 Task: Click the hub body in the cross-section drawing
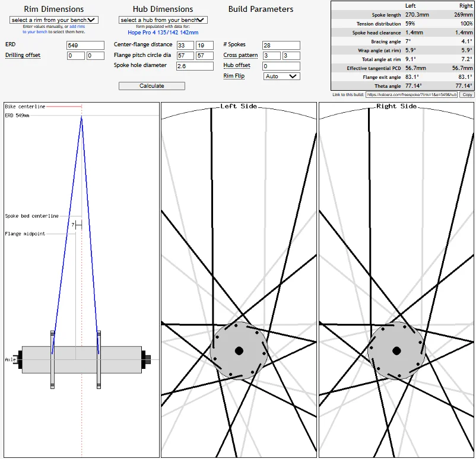82,360
